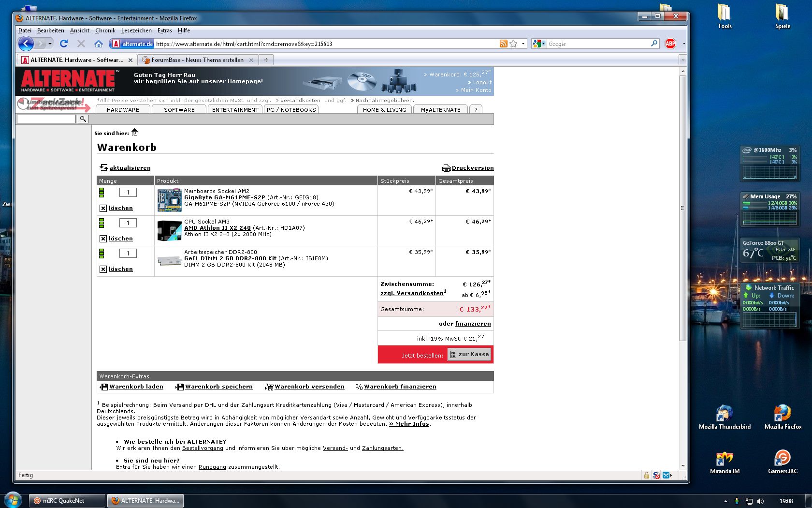Click quantity field for AMD Athlon II
812x508 pixels.
pos(128,223)
